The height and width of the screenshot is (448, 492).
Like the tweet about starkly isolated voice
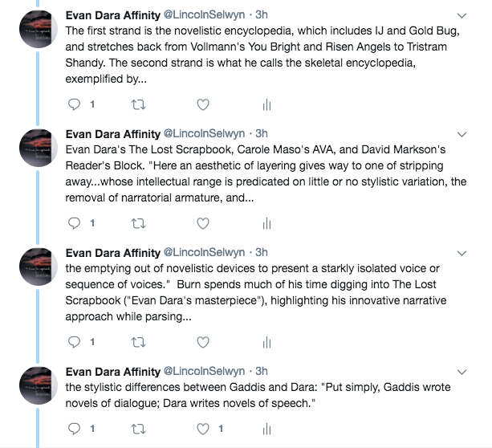pos(203,341)
